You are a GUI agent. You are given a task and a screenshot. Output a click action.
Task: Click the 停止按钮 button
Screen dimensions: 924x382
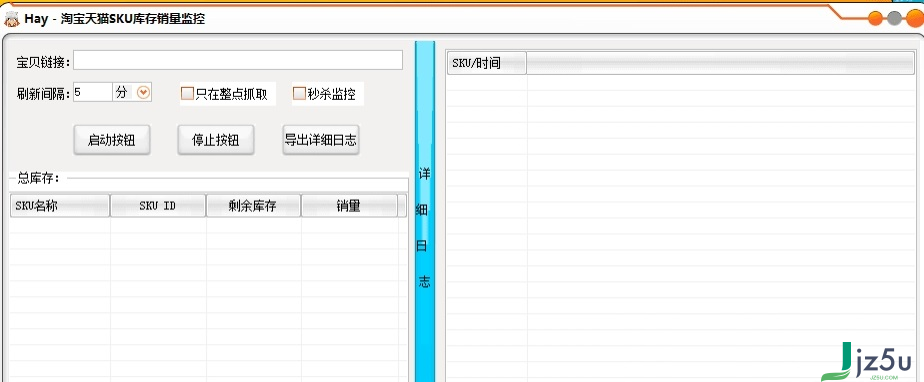pyautogui.click(x=216, y=140)
